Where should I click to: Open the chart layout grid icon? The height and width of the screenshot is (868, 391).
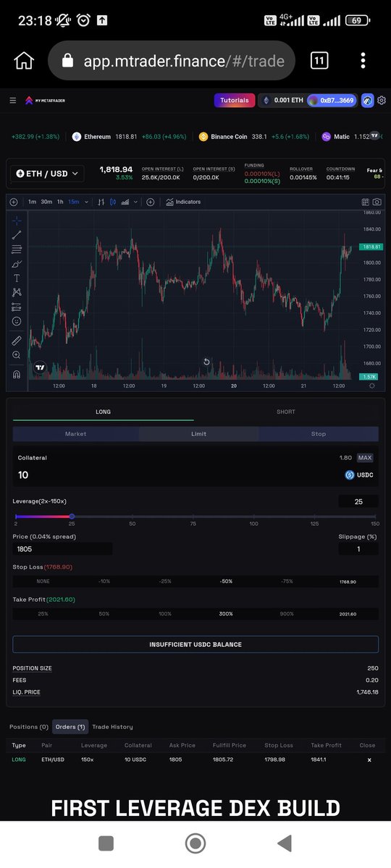click(366, 202)
